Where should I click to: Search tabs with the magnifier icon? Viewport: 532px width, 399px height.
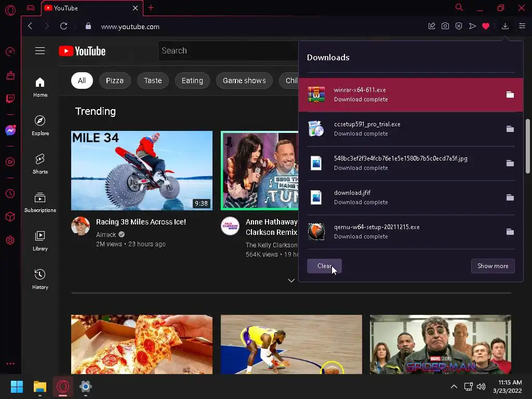(459, 7)
